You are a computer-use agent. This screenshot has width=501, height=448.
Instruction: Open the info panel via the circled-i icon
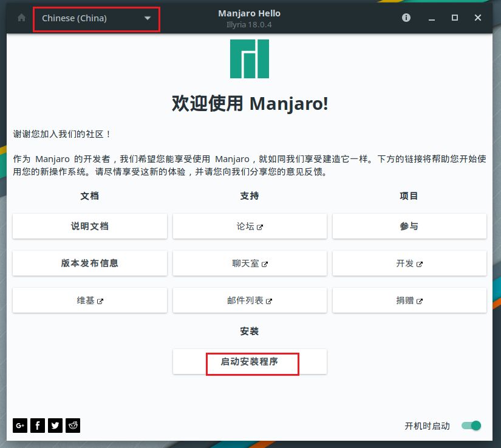coord(406,18)
